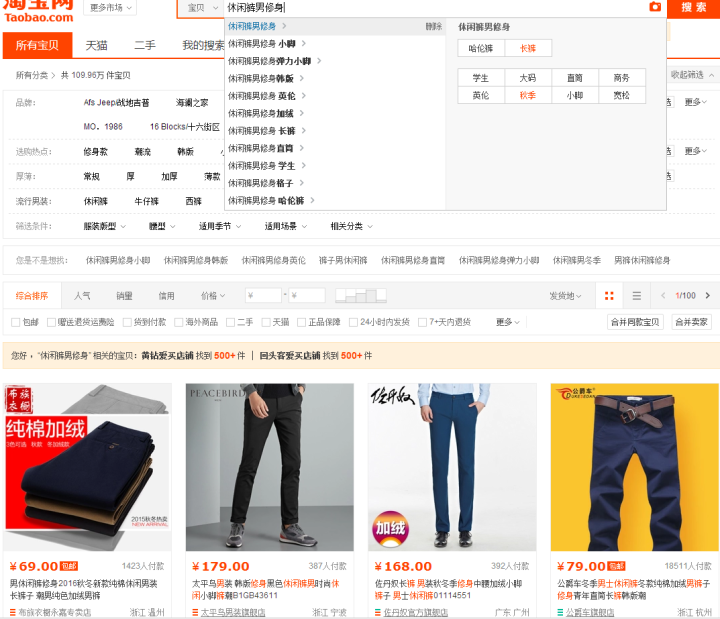Check the 正品保障 checkbox
The height and width of the screenshot is (619, 720).
(301, 322)
